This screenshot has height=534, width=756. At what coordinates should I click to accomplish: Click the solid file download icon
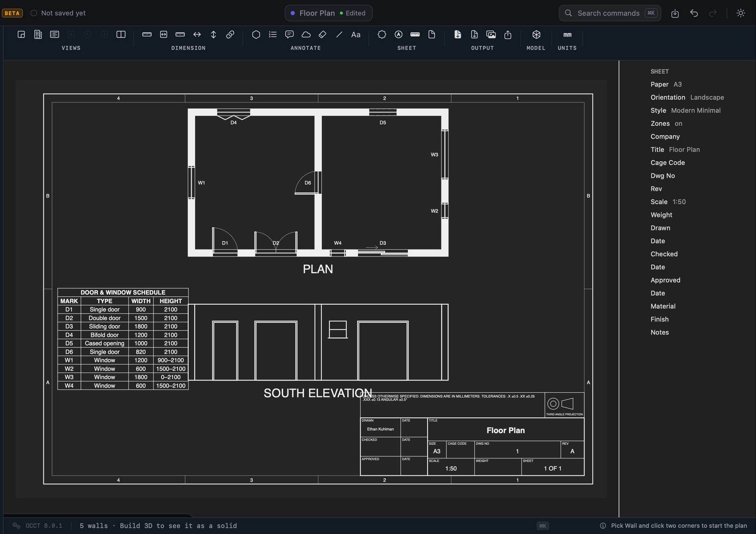458,34
